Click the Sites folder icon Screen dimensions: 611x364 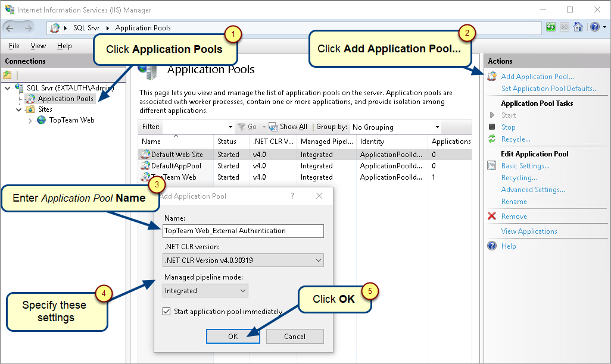point(30,109)
